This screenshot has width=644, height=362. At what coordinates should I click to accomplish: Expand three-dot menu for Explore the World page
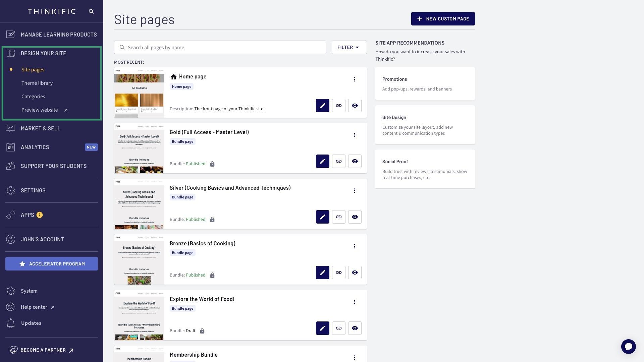click(355, 302)
